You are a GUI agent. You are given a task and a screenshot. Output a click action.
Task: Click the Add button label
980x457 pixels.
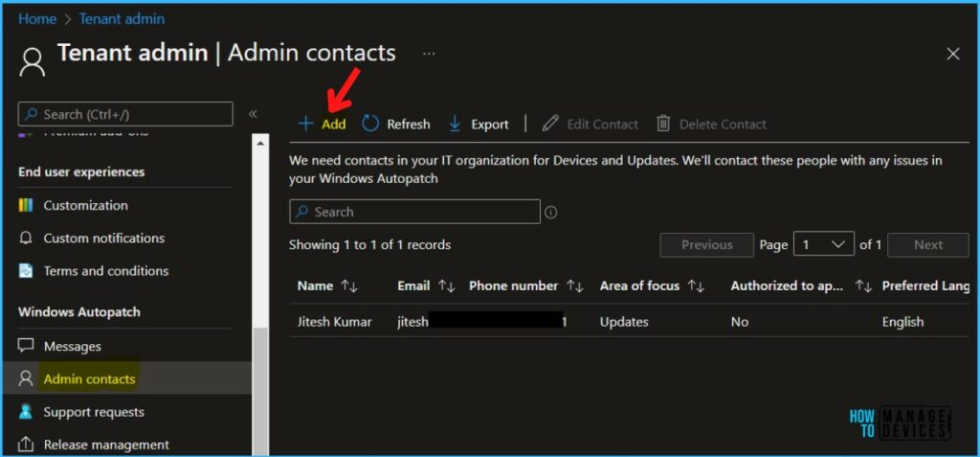tap(334, 124)
